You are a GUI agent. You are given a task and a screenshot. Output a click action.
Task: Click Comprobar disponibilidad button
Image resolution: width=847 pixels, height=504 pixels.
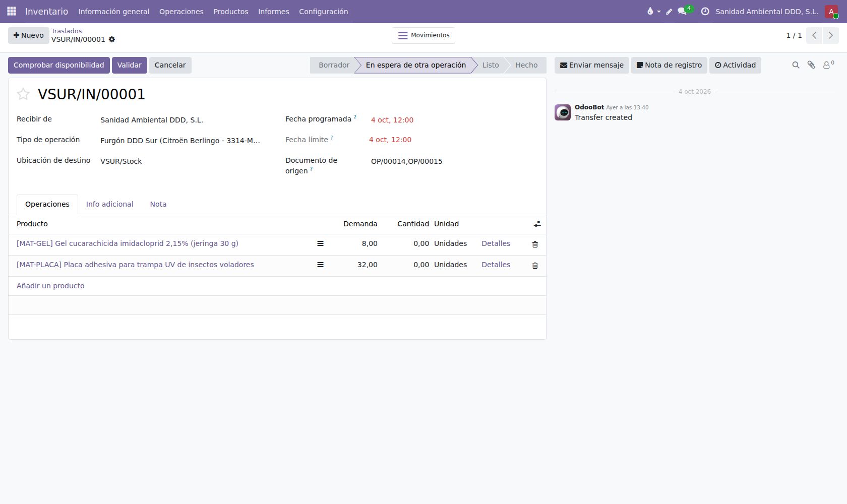59,65
